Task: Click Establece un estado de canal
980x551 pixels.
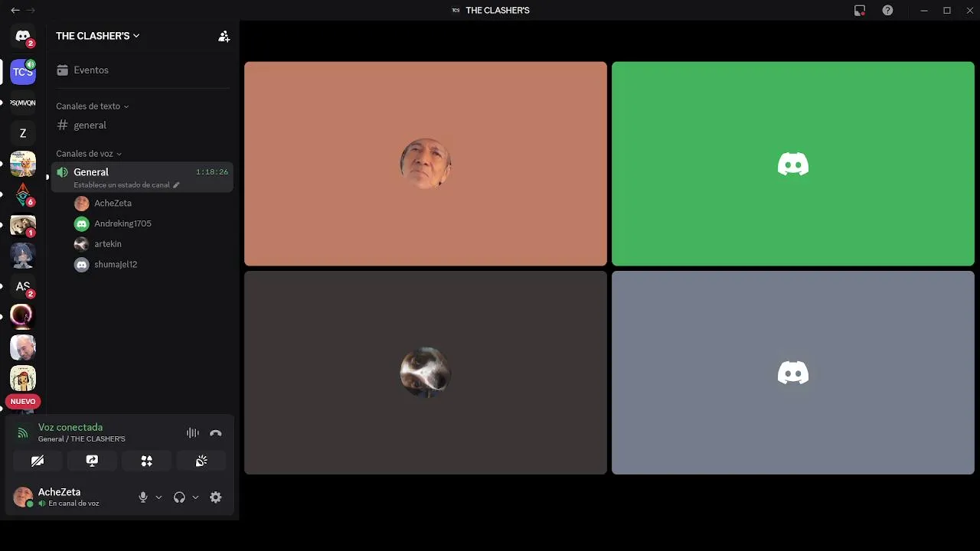Action: tap(122, 185)
